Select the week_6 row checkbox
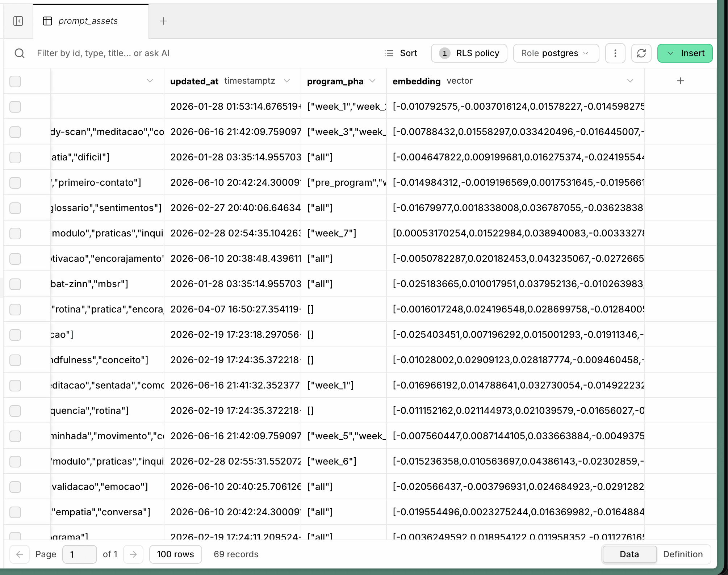Viewport: 728px width, 575px height. click(15, 461)
